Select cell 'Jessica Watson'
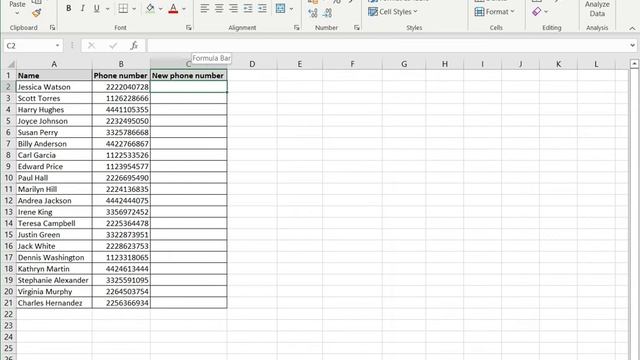The image size is (640, 360). click(x=54, y=87)
